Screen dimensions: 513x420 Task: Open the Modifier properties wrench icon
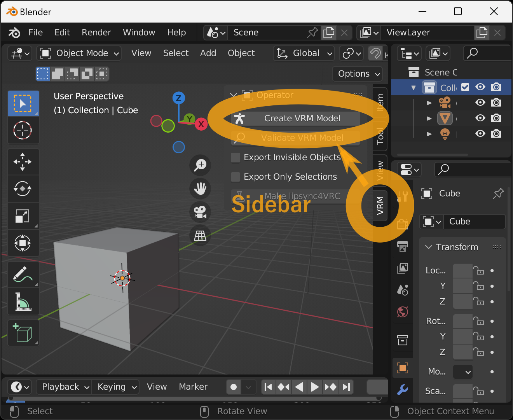pyautogui.click(x=402, y=389)
